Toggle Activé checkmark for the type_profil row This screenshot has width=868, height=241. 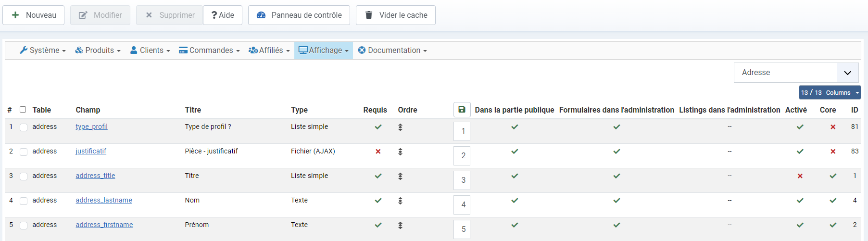coord(800,127)
